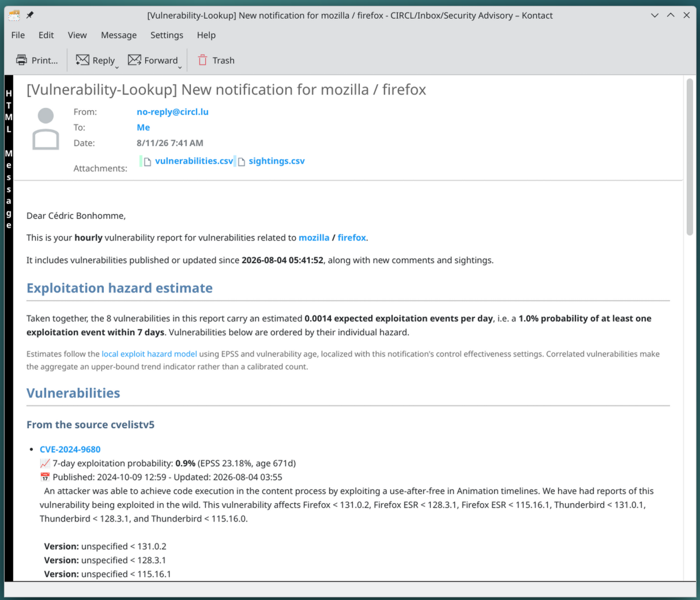
Task: Maximize window with title bar up chevron
Action: pyautogui.click(x=671, y=16)
